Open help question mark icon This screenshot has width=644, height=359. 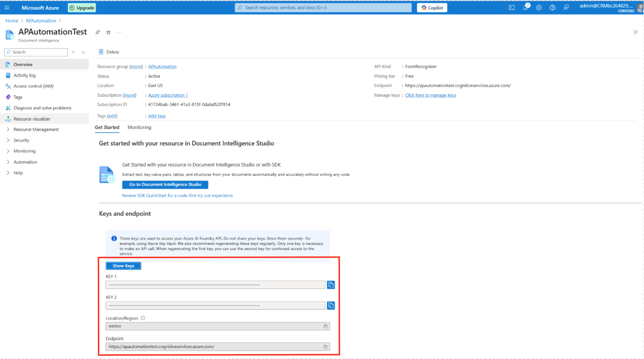[x=552, y=8]
